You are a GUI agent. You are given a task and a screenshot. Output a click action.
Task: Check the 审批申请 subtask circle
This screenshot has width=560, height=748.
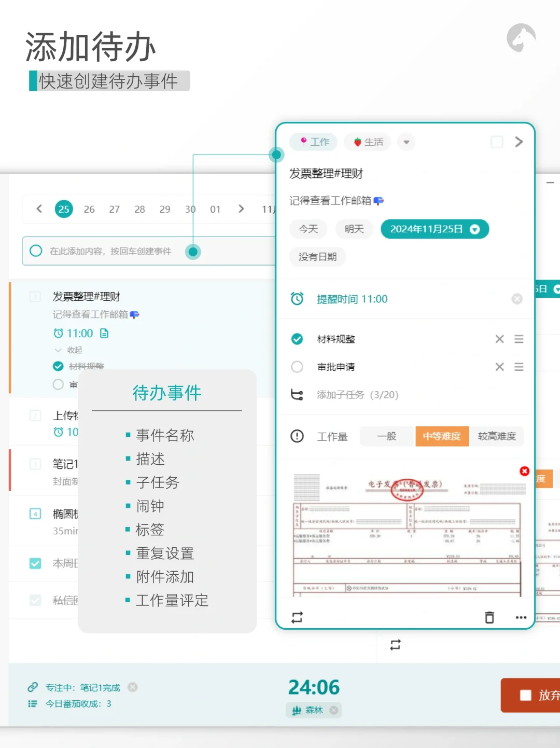click(x=297, y=367)
